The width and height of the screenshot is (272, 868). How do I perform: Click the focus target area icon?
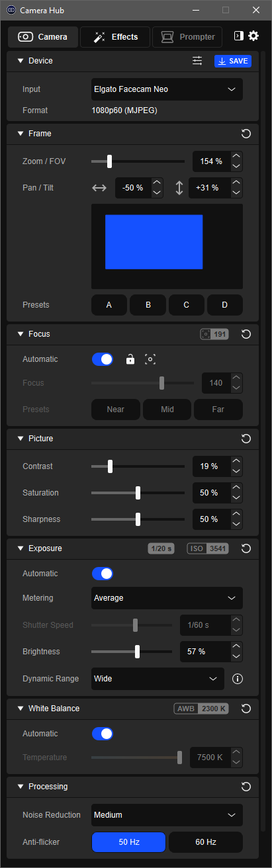coord(150,359)
